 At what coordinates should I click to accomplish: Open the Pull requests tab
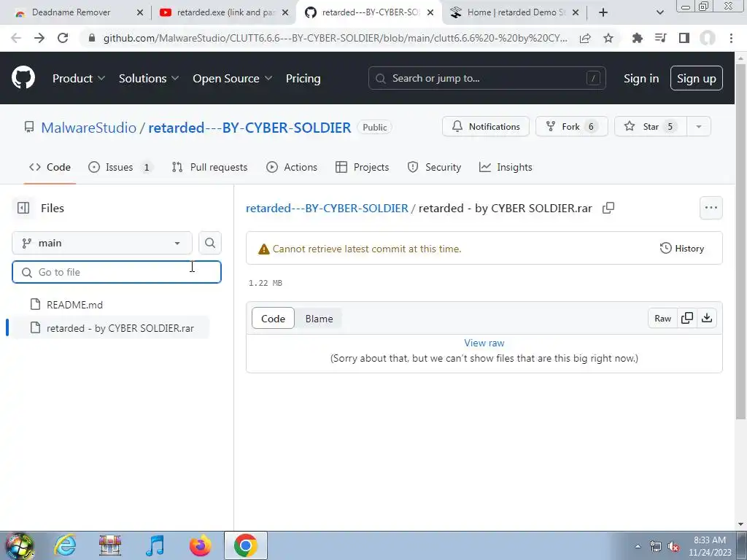tap(209, 167)
